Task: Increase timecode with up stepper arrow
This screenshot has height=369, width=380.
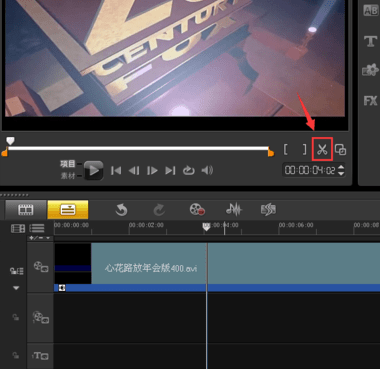Action: point(341,167)
